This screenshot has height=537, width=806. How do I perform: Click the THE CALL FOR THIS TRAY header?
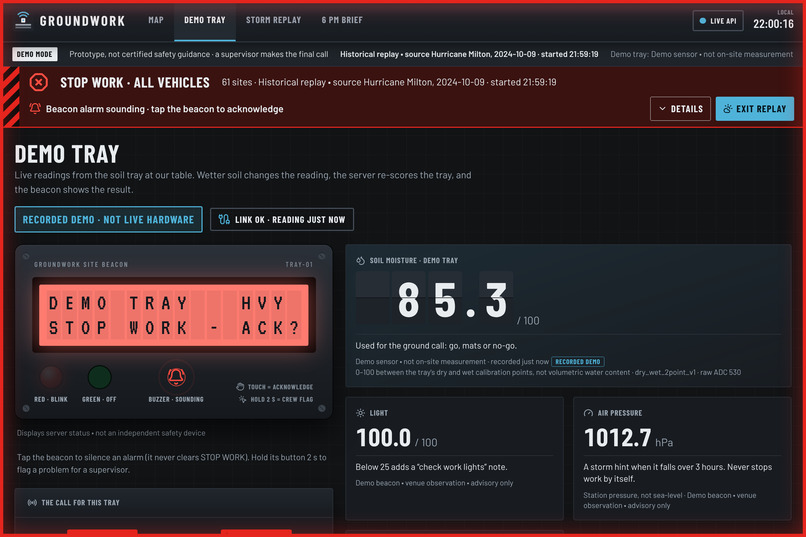pos(80,503)
